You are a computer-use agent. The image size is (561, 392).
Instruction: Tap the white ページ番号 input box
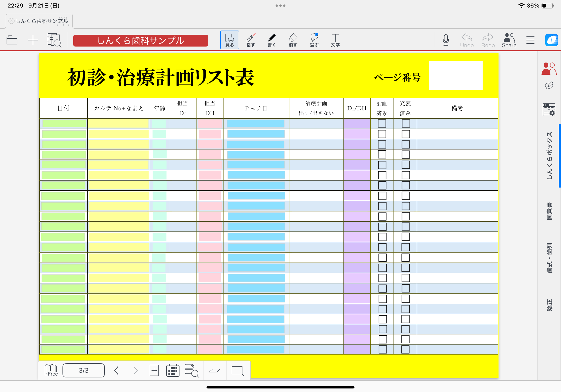[x=456, y=76]
